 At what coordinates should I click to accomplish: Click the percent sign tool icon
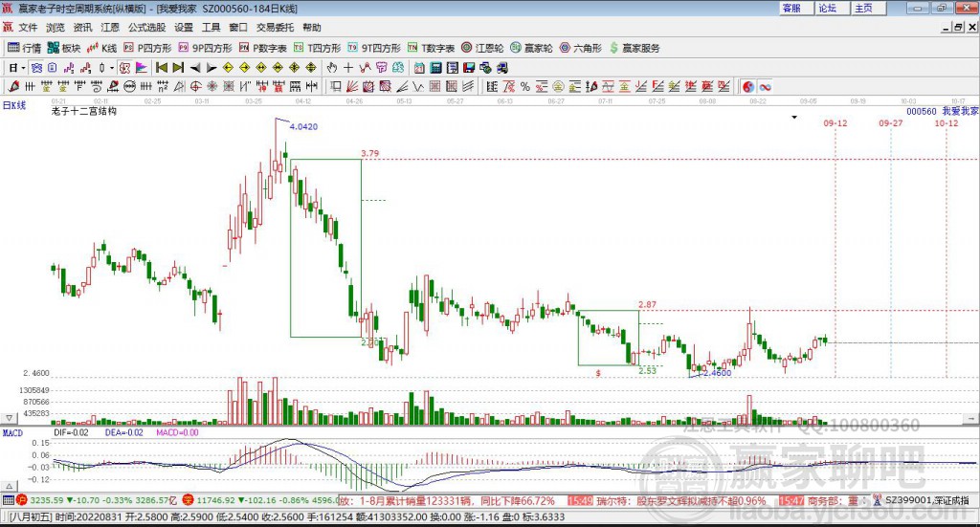[525, 86]
